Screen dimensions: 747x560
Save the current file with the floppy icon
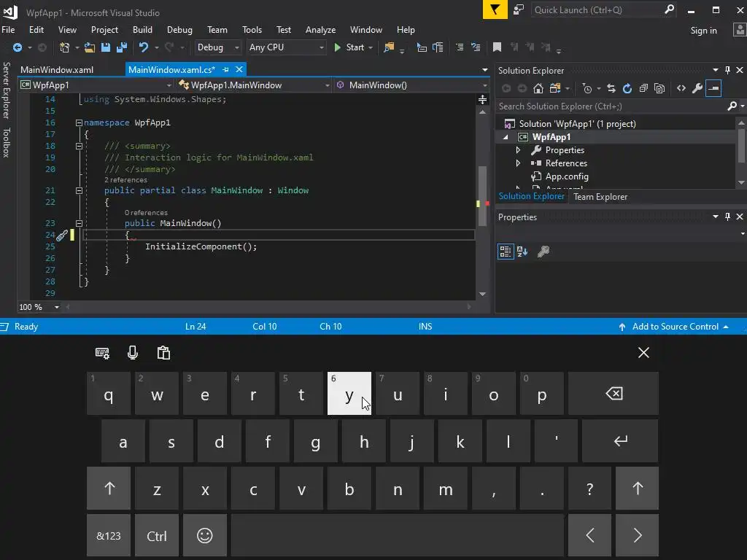[106, 47]
